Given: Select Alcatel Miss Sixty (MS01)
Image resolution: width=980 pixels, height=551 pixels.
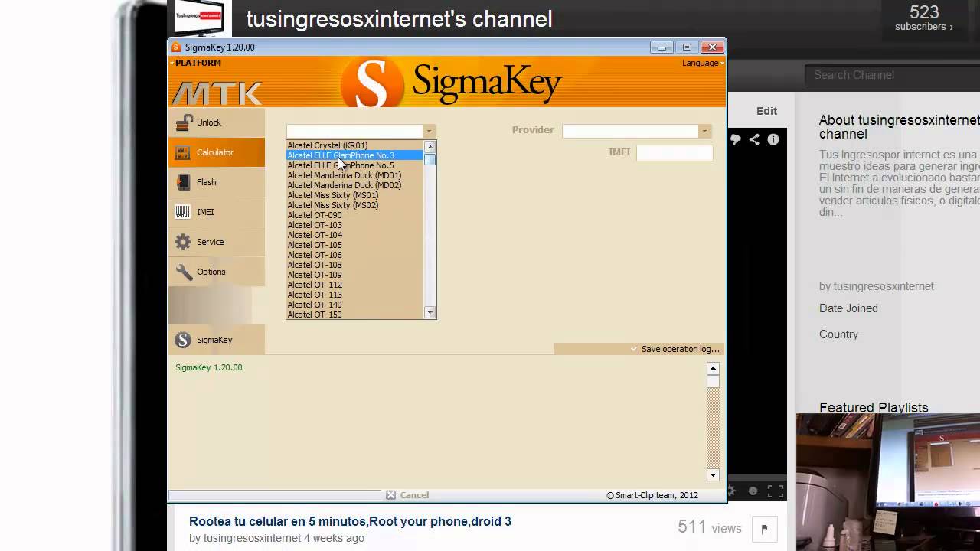Looking at the screenshot, I should click(x=354, y=195).
